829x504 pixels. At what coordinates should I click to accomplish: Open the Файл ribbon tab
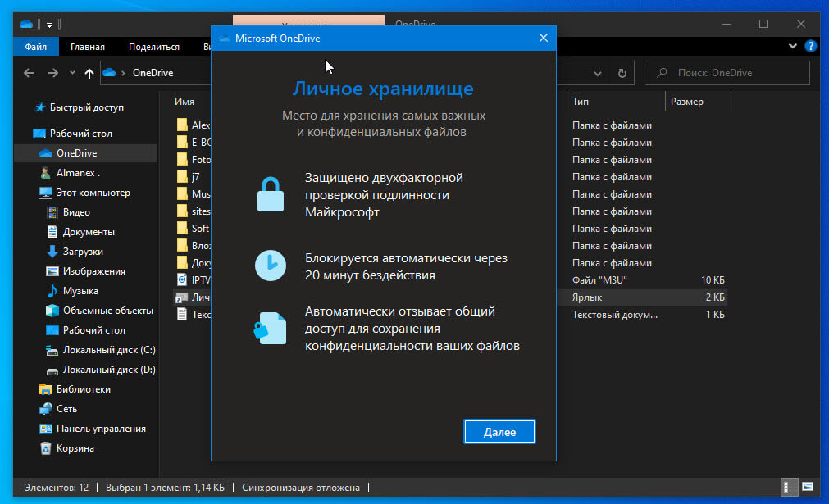tap(35, 47)
